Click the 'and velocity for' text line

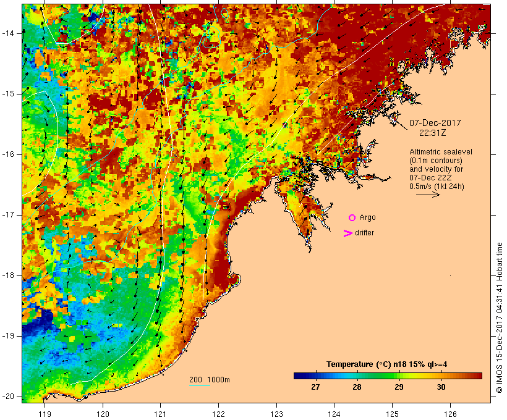[x=436, y=169]
